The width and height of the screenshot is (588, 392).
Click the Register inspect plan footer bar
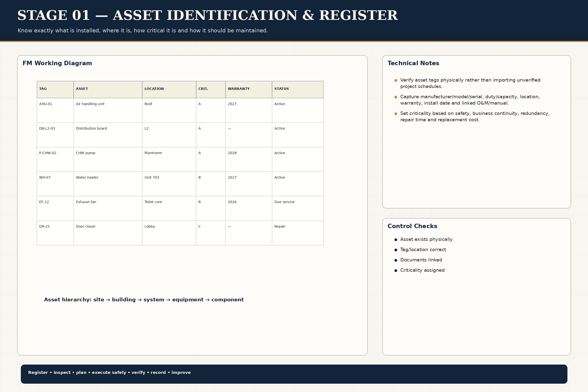pos(294,374)
